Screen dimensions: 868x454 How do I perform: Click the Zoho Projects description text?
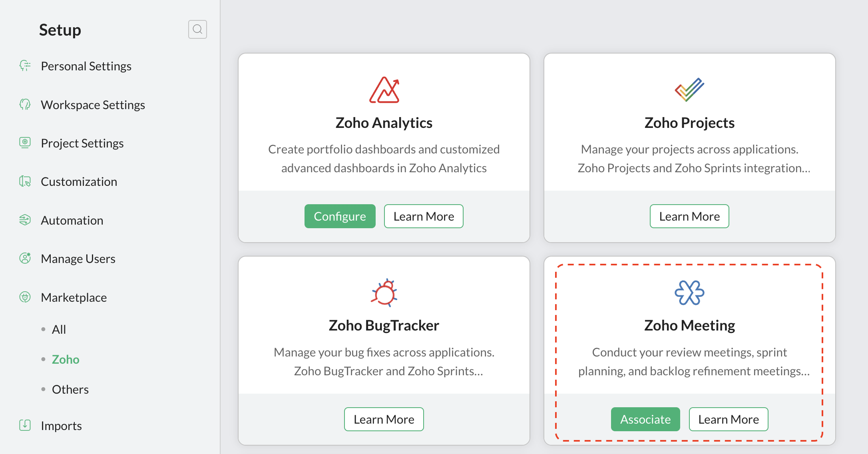point(694,159)
